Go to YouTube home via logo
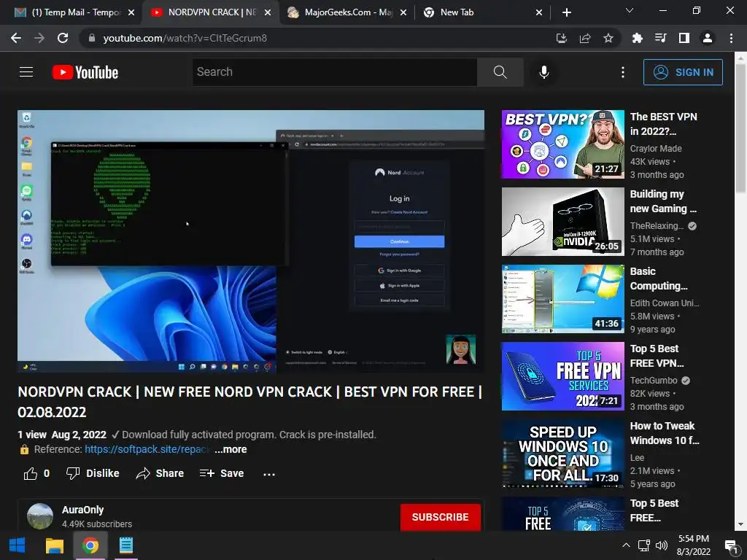This screenshot has width=747, height=560. 85,72
